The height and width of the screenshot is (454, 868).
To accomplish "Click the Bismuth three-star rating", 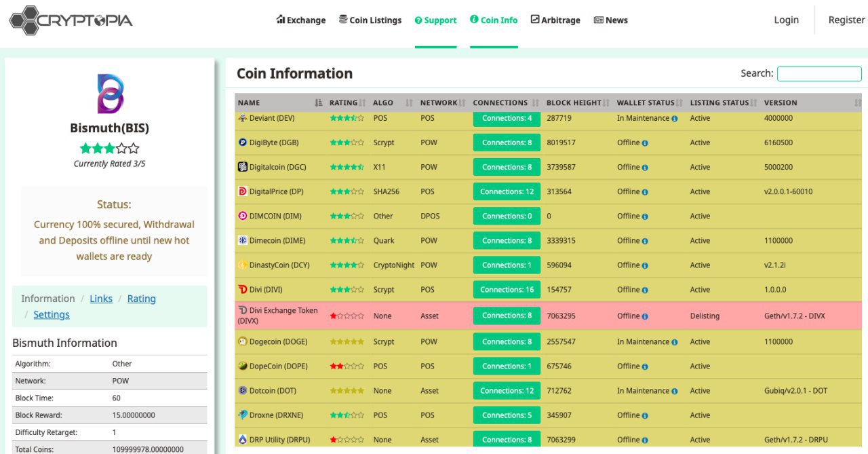I will click(x=109, y=148).
